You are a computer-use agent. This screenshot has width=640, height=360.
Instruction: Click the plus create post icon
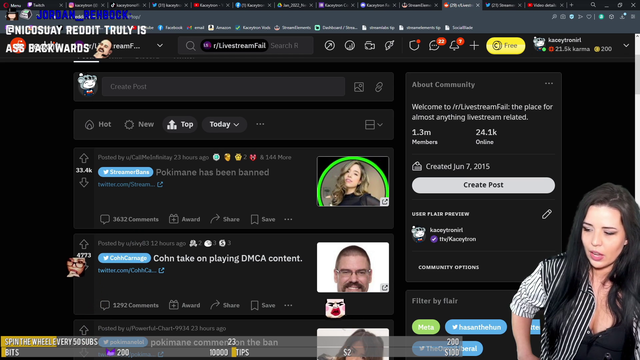(474, 45)
